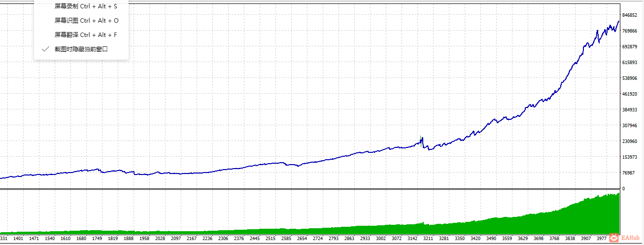
Task: Click trade number 1749 on the bottom axis
Action: coord(97,239)
